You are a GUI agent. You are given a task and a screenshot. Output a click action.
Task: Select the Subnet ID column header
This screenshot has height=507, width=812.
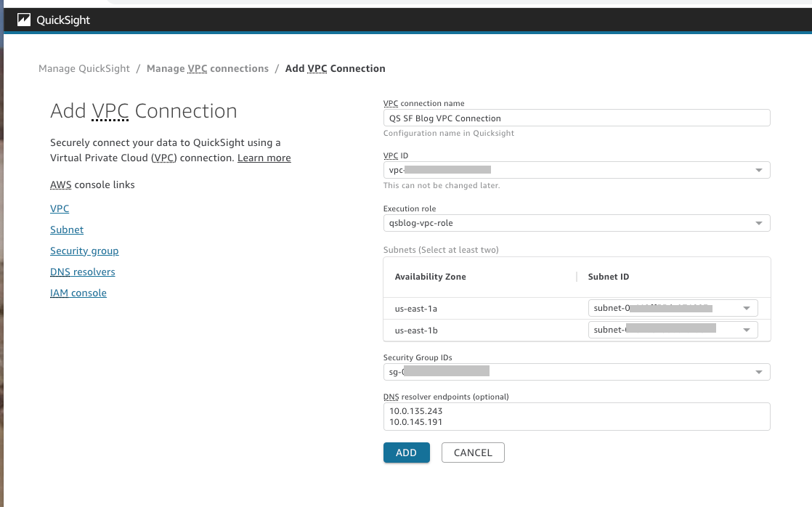click(x=609, y=277)
